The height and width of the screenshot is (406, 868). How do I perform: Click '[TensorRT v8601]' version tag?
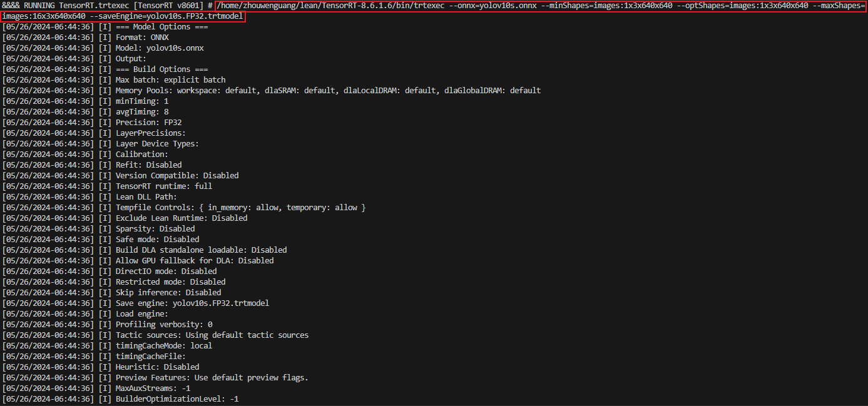[168, 6]
